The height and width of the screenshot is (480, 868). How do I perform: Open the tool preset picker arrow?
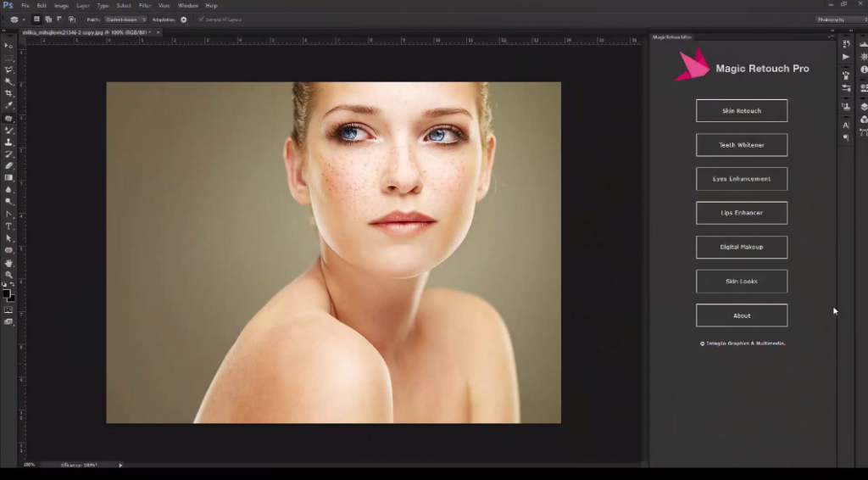pyautogui.click(x=24, y=20)
